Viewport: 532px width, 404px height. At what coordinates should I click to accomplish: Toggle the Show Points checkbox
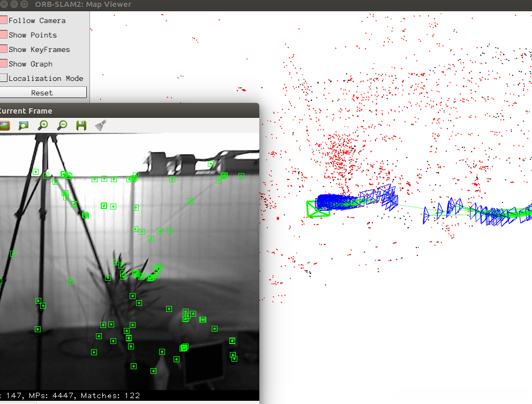(4, 35)
